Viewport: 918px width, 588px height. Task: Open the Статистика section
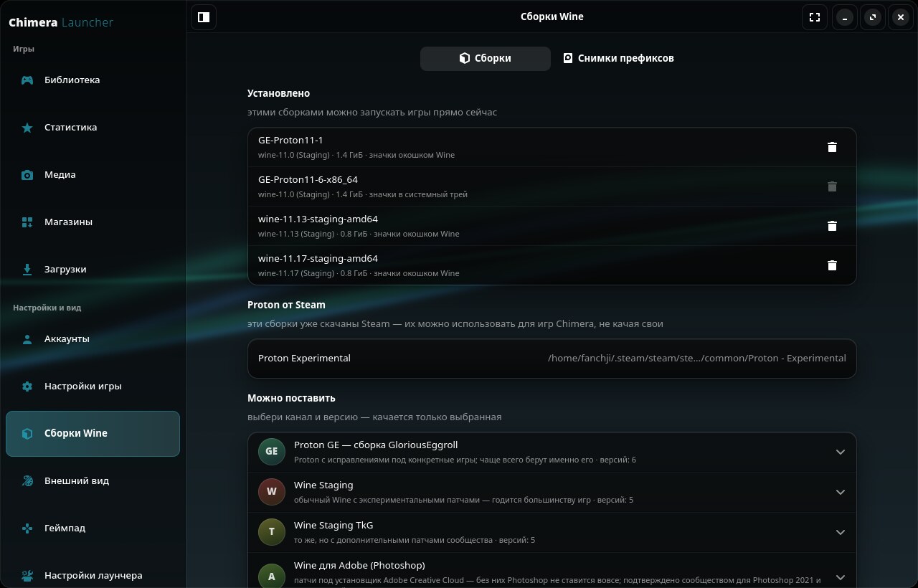pyautogui.click(x=93, y=128)
